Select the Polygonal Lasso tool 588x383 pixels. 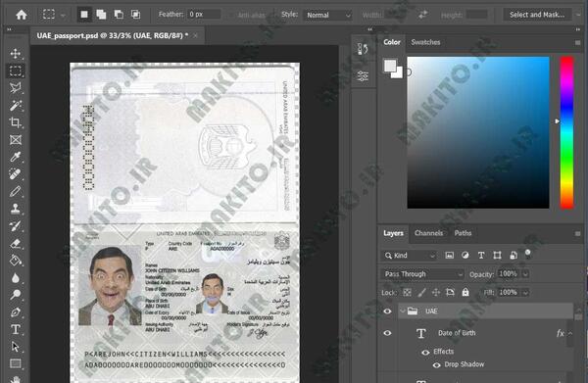(x=16, y=88)
